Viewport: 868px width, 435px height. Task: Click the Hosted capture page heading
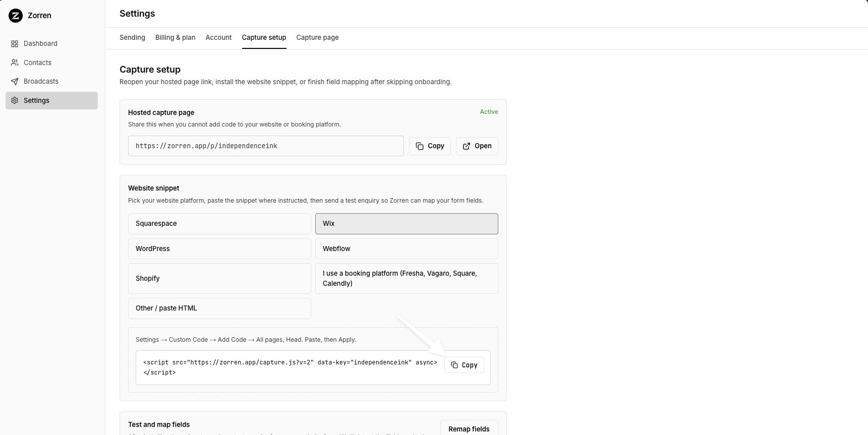[161, 112]
